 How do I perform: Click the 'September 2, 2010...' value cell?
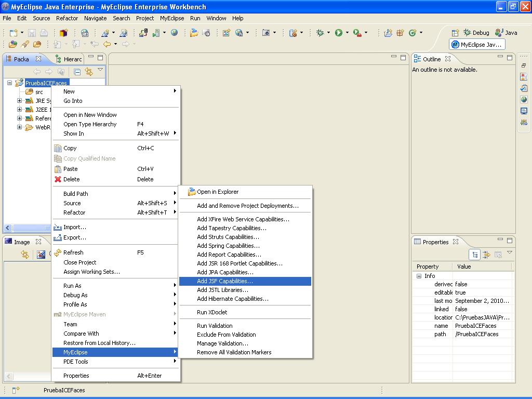(x=482, y=301)
